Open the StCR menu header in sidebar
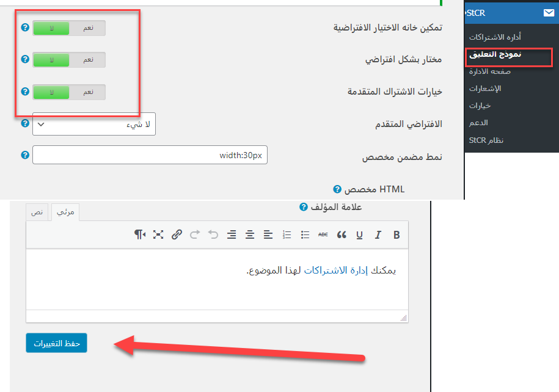 tap(511, 13)
